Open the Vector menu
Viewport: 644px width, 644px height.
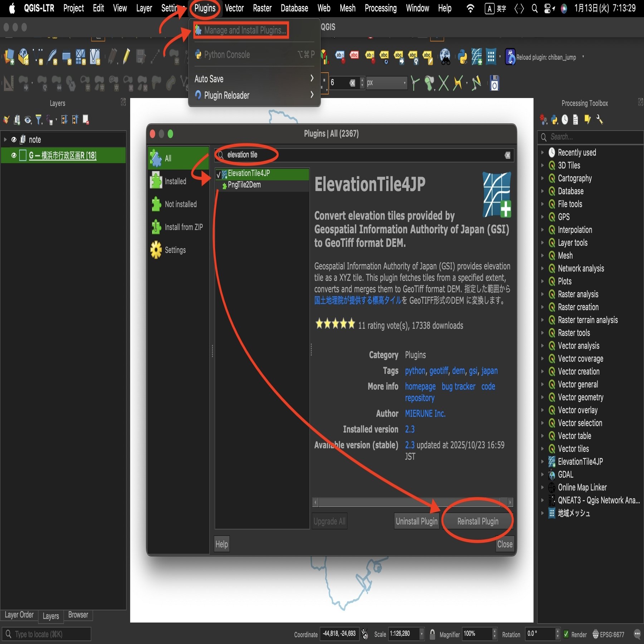[234, 8]
